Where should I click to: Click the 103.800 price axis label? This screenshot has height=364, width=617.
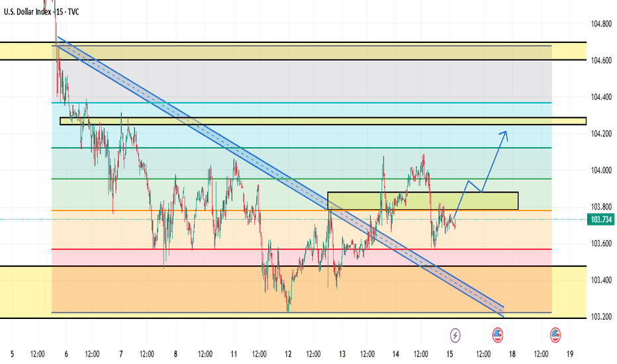[601, 207]
